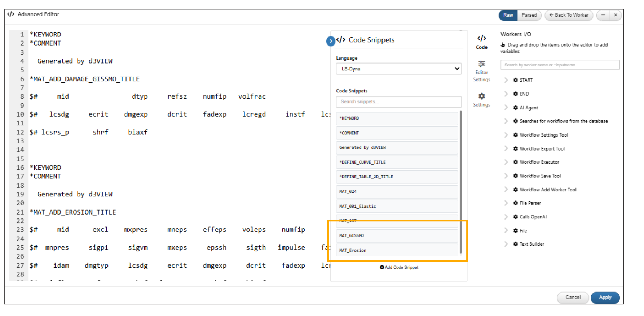The width and height of the screenshot is (644, 316).
Task: Expand the START worker item
Action: 506,80
